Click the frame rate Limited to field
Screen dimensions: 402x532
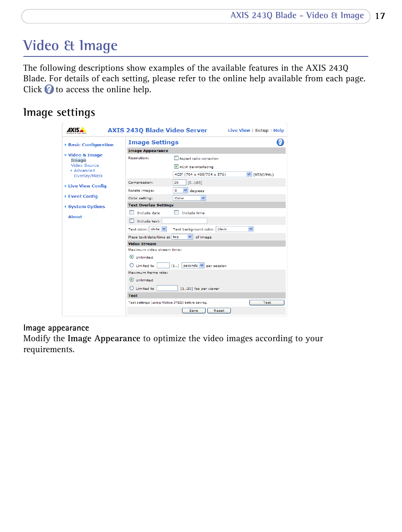pos(167,288)
